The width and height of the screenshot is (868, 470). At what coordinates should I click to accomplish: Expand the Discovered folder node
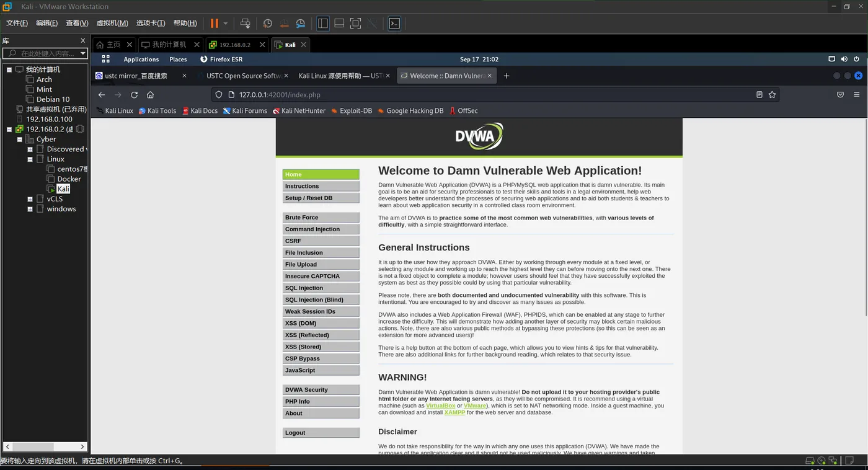pyautogui.click(x=30, y=149)
